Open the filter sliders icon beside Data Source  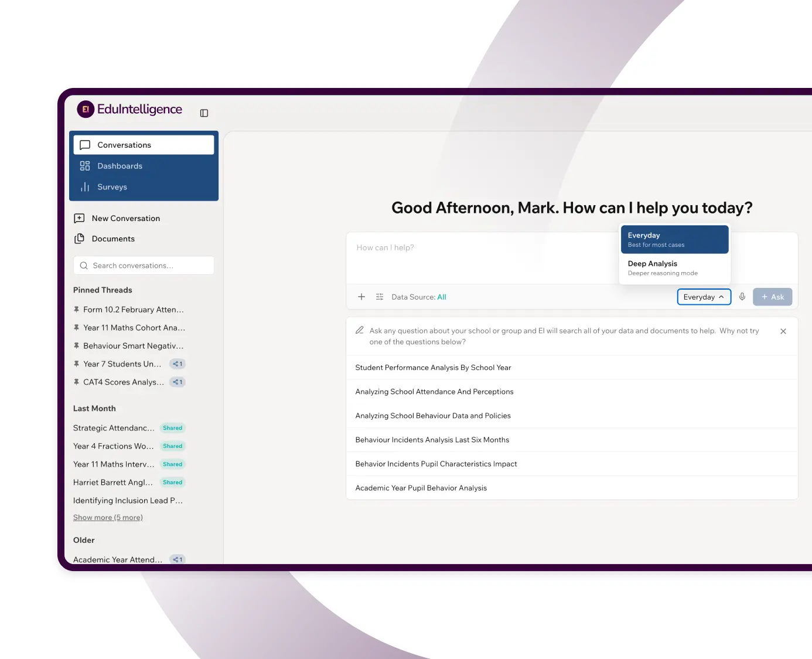380,297
